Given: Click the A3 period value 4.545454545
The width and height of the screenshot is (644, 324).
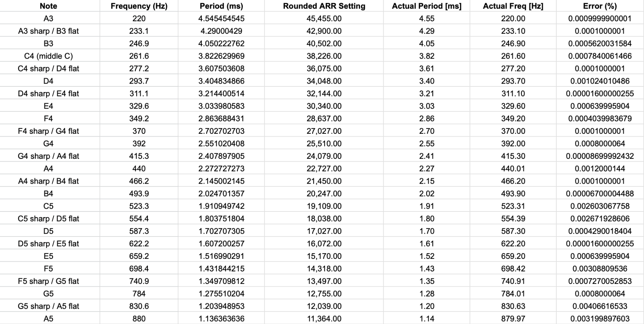Looking at the screenshot, I should (221, 18).
